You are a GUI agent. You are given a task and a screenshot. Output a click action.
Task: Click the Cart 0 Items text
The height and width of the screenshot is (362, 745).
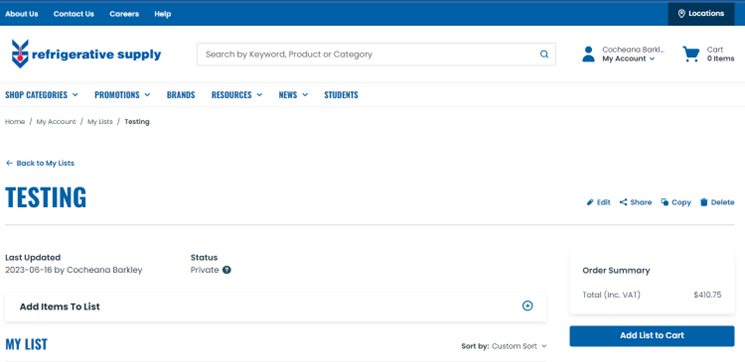coord(720,54)
